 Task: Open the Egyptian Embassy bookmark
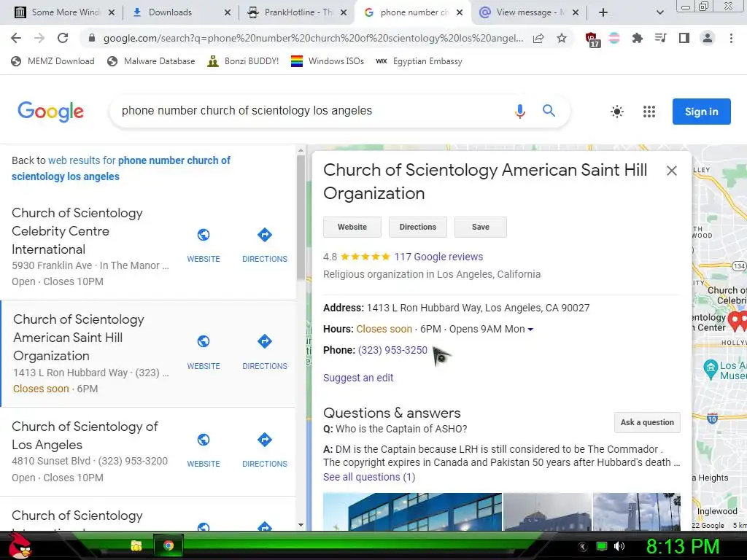(x=419, y=61)
